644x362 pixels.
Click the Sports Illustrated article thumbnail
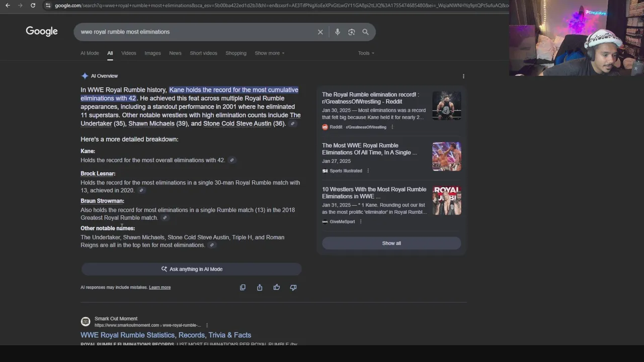pos(447,156)
